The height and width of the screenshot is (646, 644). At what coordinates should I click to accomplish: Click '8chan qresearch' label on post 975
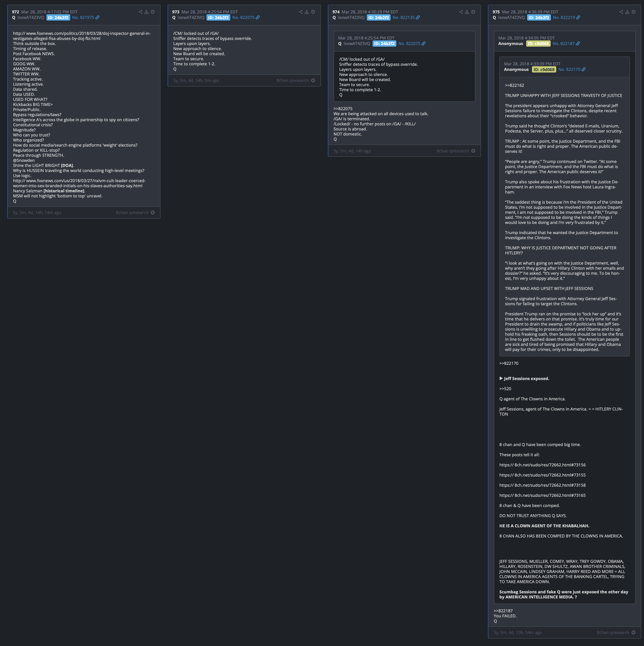(613, 633)
